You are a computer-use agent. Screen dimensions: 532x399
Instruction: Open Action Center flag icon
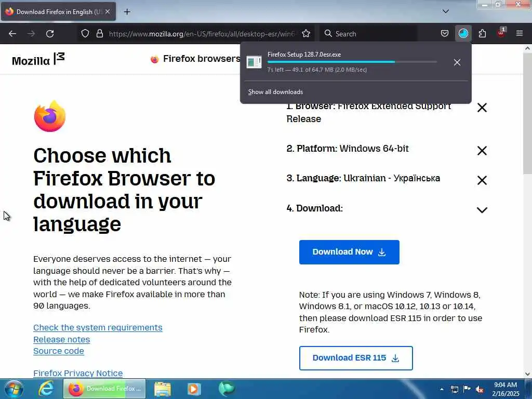[467, 389]
